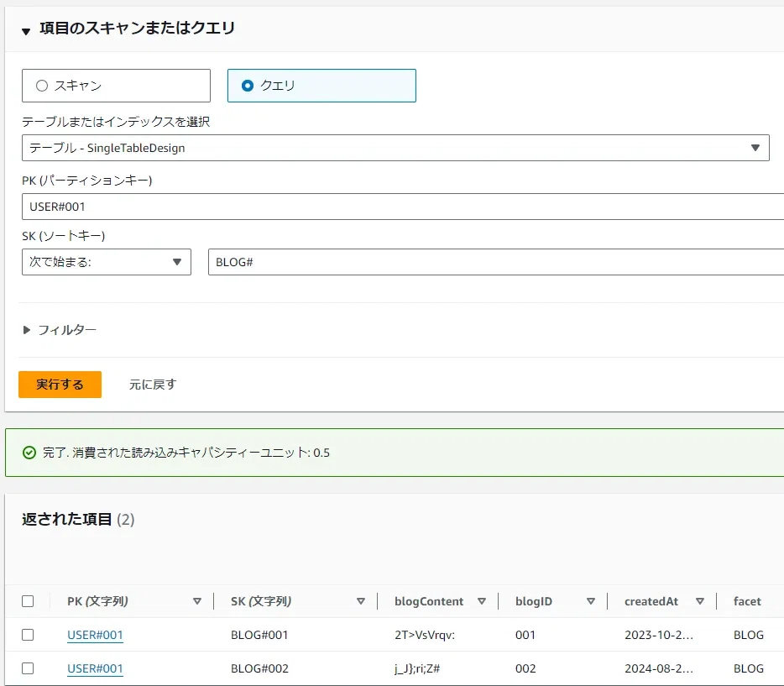Toggle the select-all checkbox in table header
Viewport: 784px width, 686px height.
pyautogui.click(x=28, y=601)
